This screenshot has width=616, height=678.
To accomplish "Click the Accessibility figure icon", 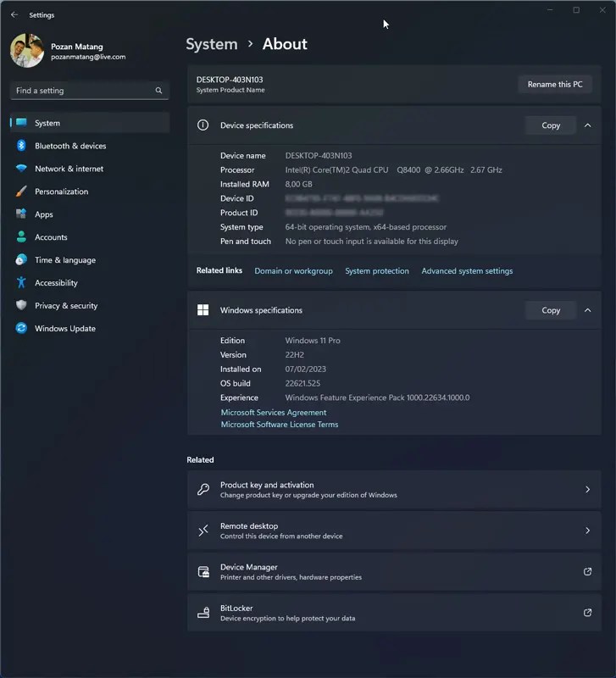I will click(x=21, y=282).
